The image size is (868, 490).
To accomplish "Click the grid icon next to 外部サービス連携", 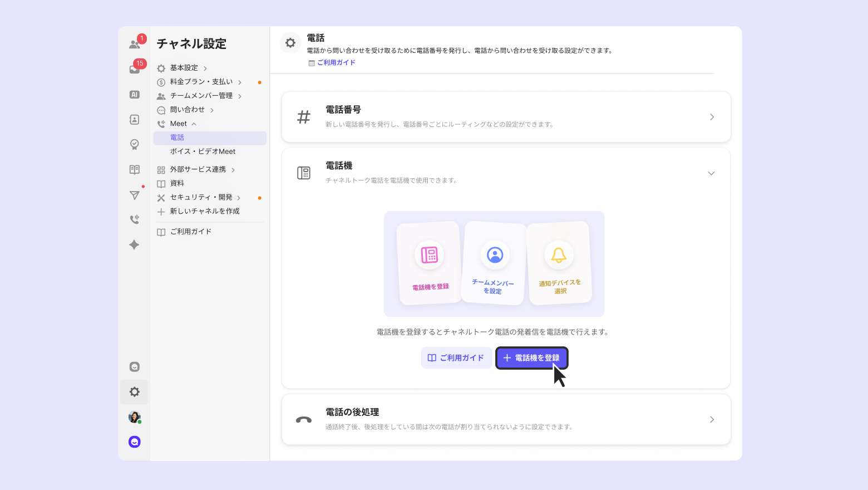I will 161,170.
